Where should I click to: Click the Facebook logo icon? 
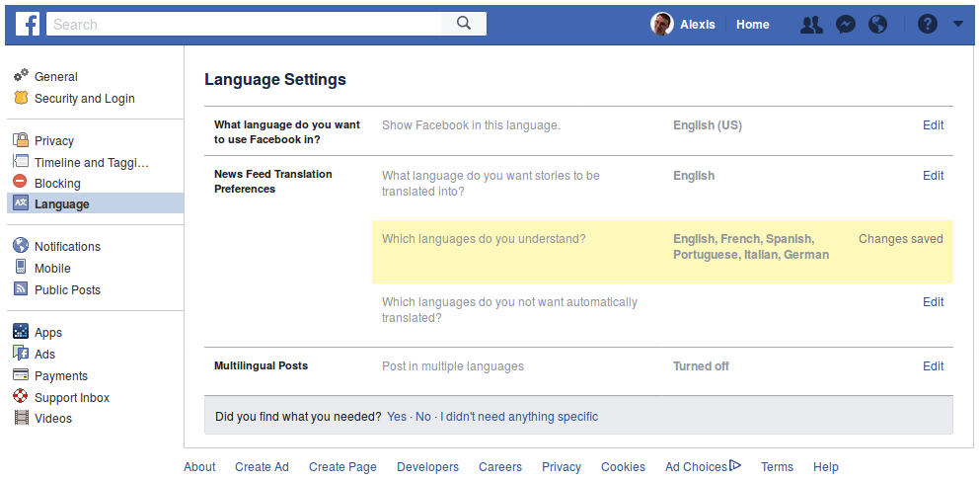(x=28, y=25)
